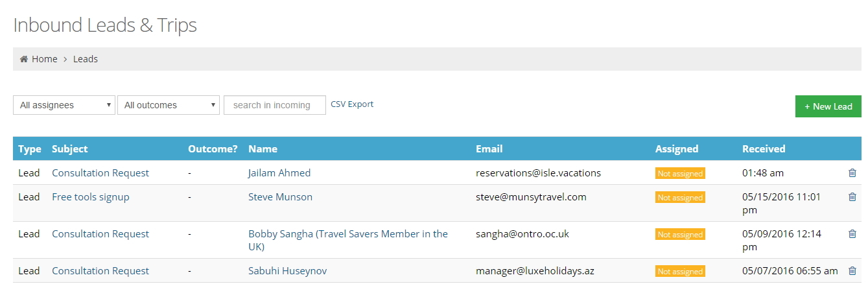Click trash icon for Steve Munson row

[x=852, y=197]
